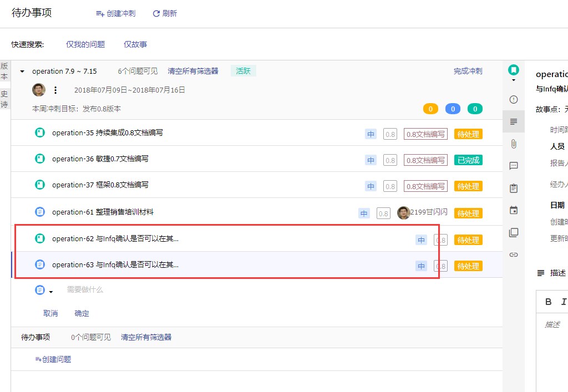Open the 史诗 side tab
This screenshot has width=568, height=392.
(x=4, y=99)
